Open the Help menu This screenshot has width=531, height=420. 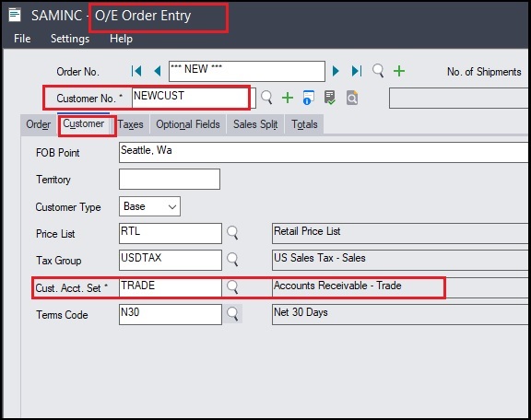click(121, 39)
